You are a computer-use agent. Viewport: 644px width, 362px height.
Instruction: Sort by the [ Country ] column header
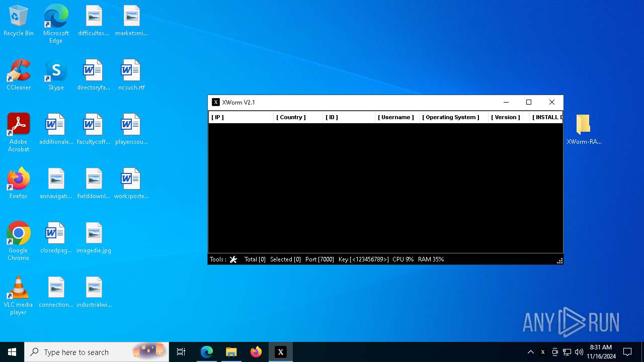[x=298, y=117]
